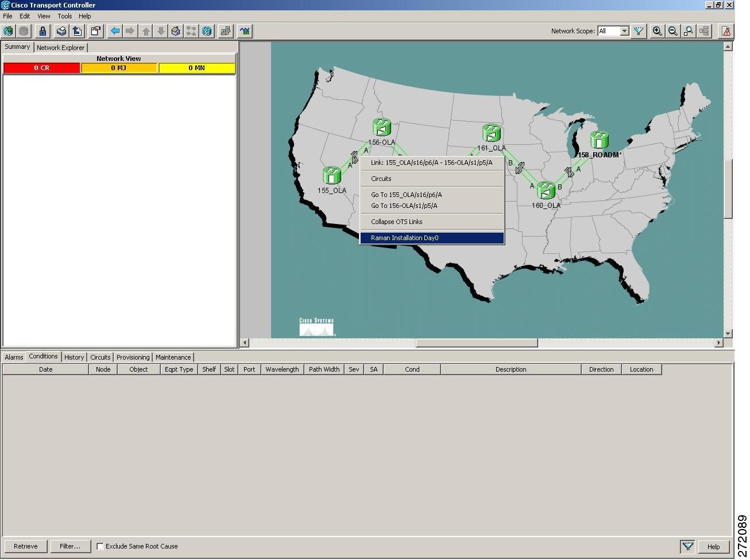Image resolution: width=750 pixels, height=560 pixels.
Task: Click the zoom out magnifier icon
Action: (672, 31)
